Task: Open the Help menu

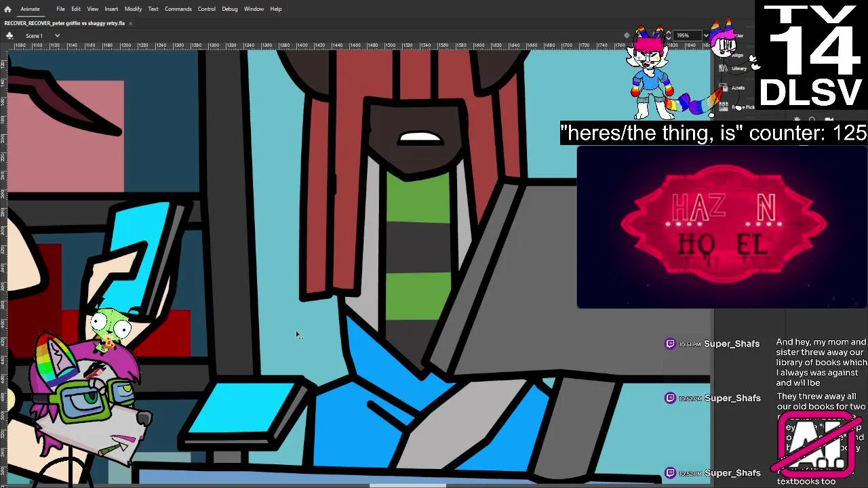Action: [x=276, y=9]
